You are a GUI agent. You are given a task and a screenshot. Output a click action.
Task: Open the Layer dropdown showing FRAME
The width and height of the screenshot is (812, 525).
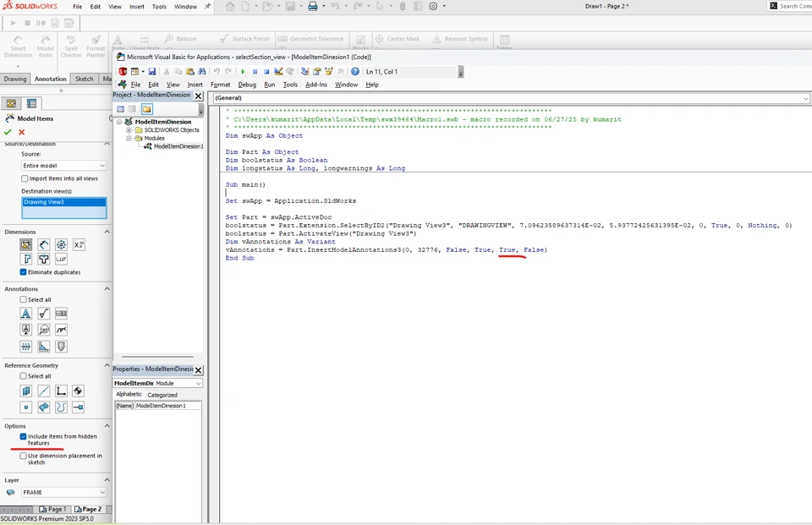pyautogui.click(x=63, y=492)
